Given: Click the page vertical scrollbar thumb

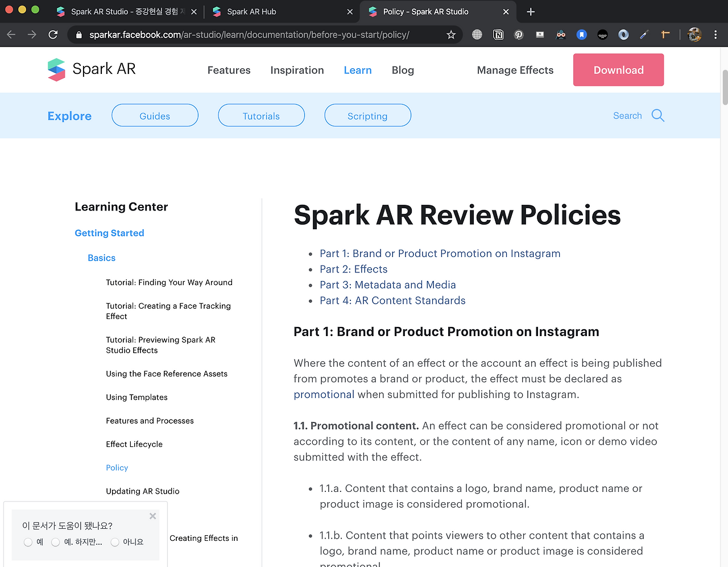Looking at the screenshot, I should (725, 87).
